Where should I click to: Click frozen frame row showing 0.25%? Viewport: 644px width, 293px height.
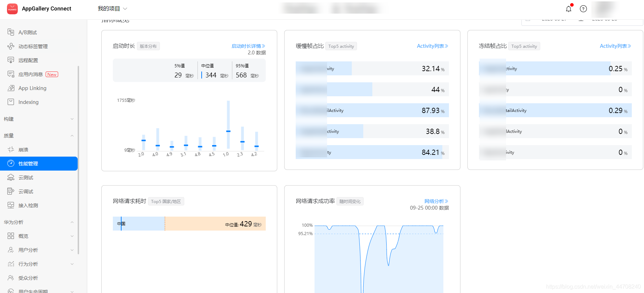click(x=555, y=68)
